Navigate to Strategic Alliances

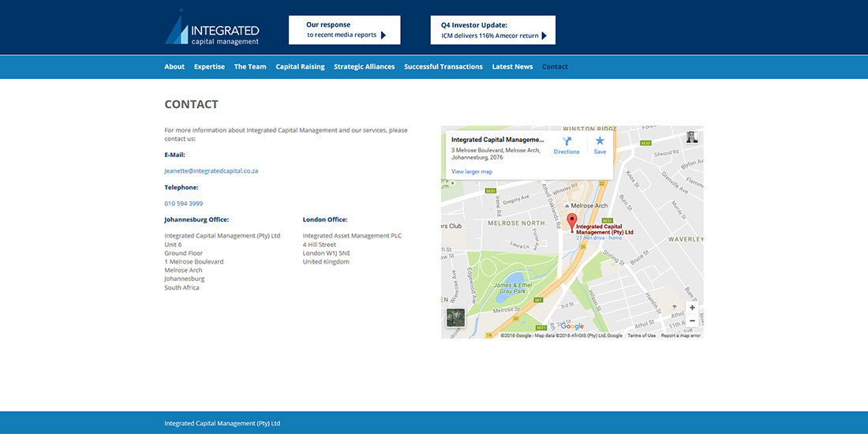365,66
